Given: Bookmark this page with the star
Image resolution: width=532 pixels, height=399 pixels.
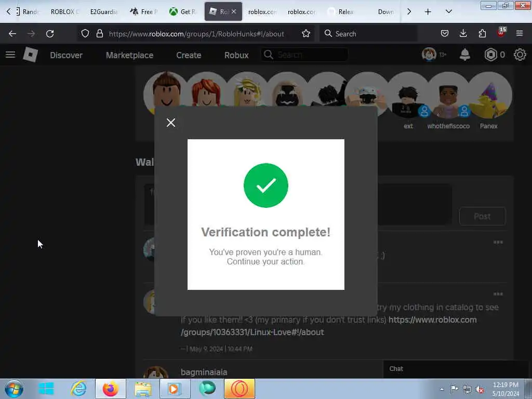Looking at the screenshot, I should [305, 34].
